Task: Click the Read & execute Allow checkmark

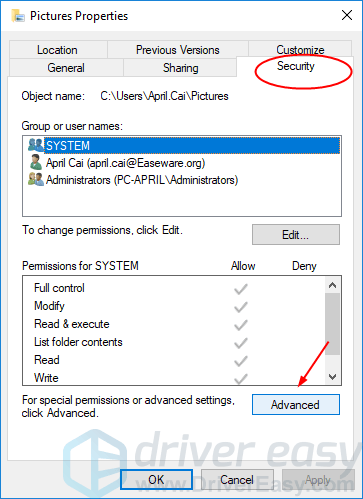Action: coord(241,325)
